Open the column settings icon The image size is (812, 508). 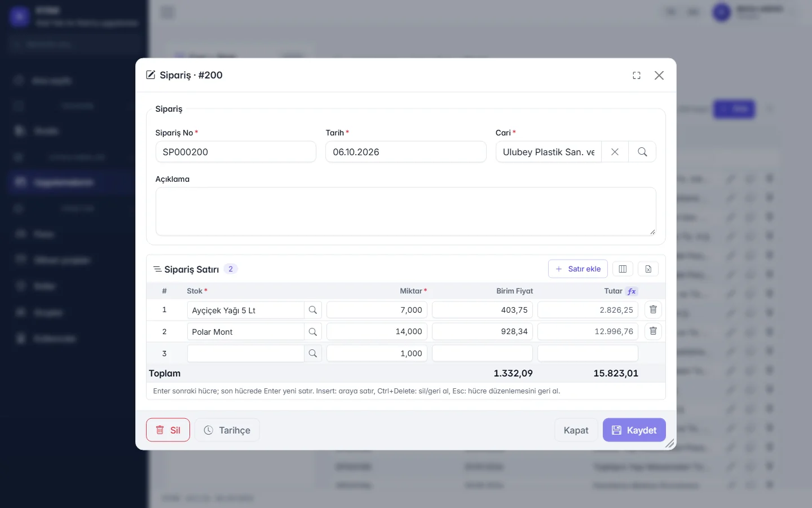pos(623,269)
